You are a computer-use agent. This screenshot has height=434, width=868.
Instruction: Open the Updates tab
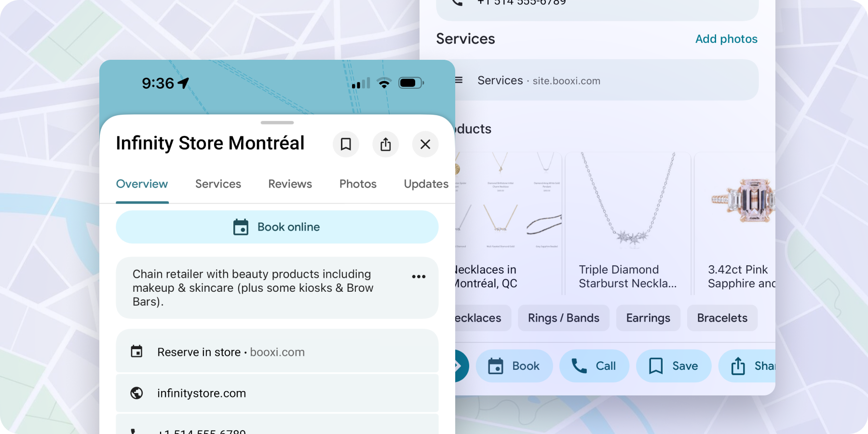click(x=426, y=184)
